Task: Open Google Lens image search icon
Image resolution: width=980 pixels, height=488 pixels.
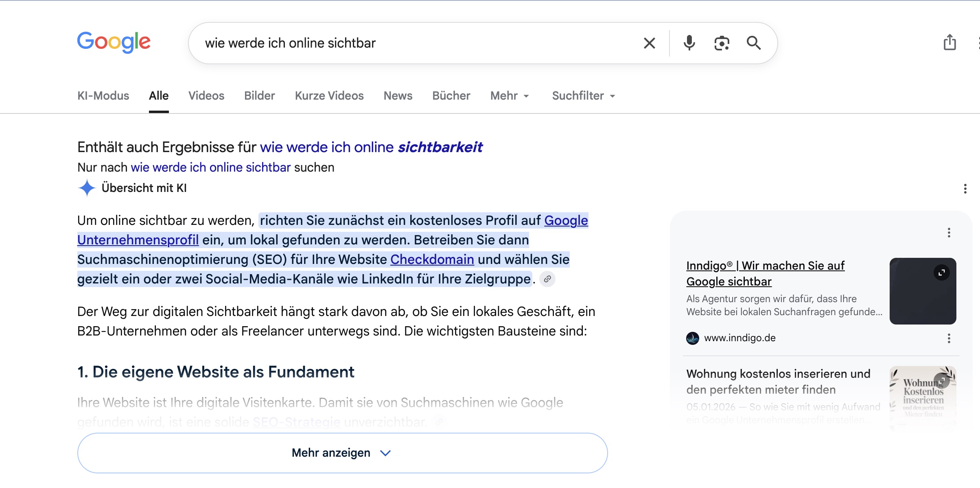Action: point(722,43)
